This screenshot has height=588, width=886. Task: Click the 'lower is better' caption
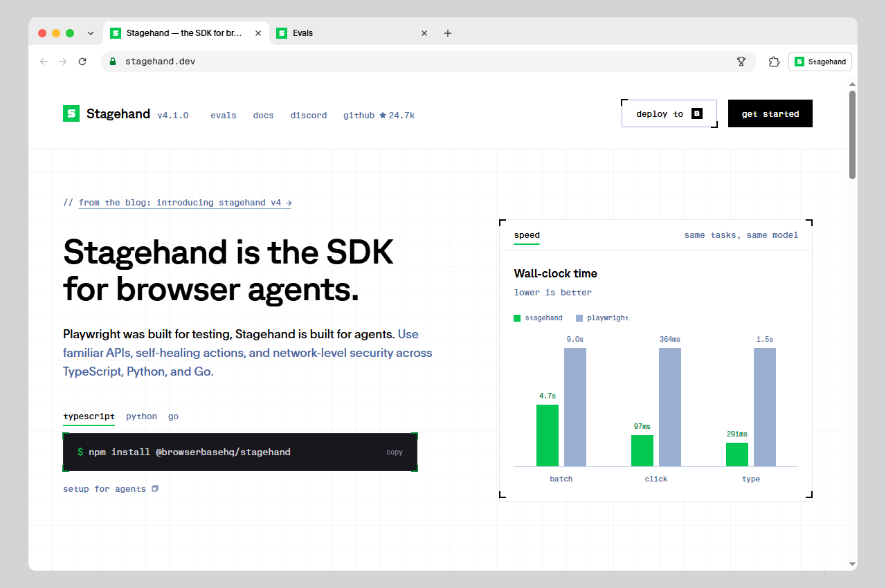553,293
